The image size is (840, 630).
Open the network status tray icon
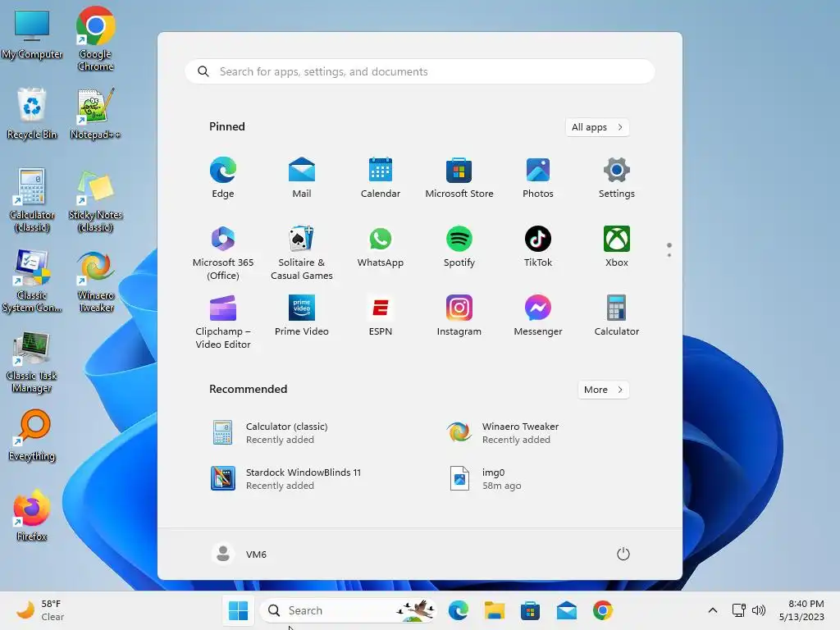[739, 610]
